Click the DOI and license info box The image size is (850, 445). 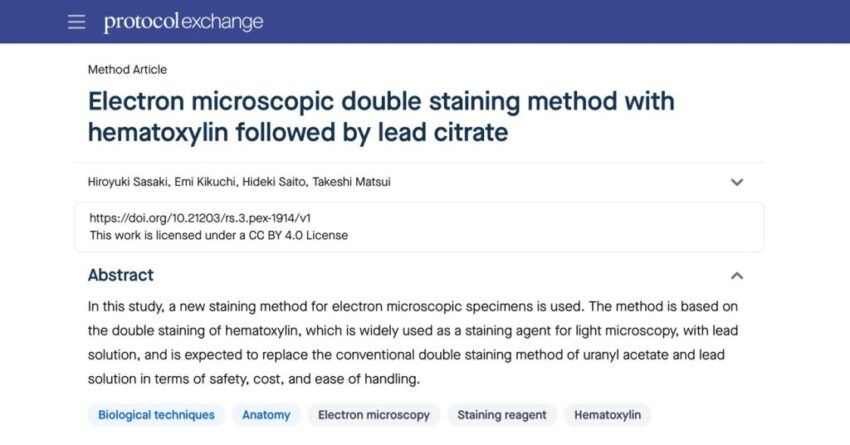coord(419,227)
